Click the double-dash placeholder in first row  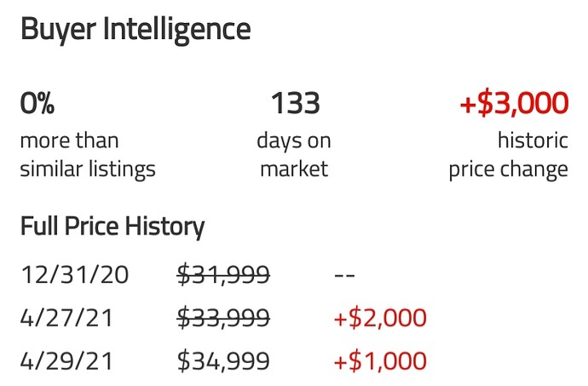click(343, 274)
